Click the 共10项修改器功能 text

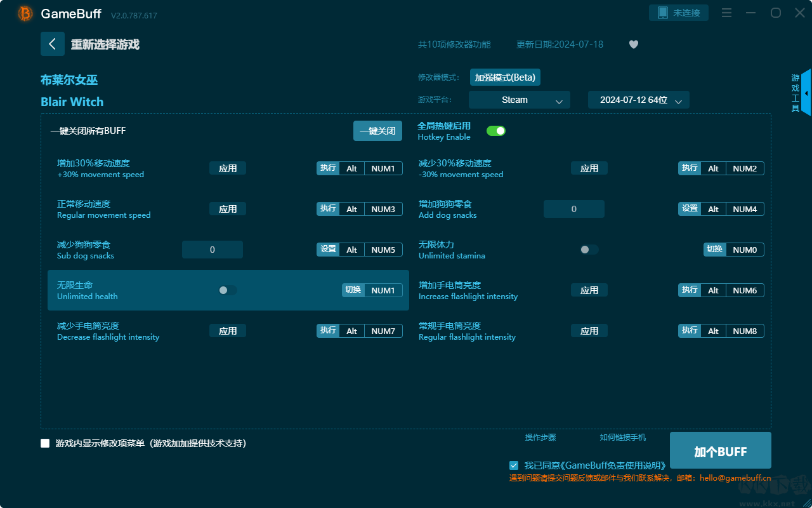(x=454, y=44)
